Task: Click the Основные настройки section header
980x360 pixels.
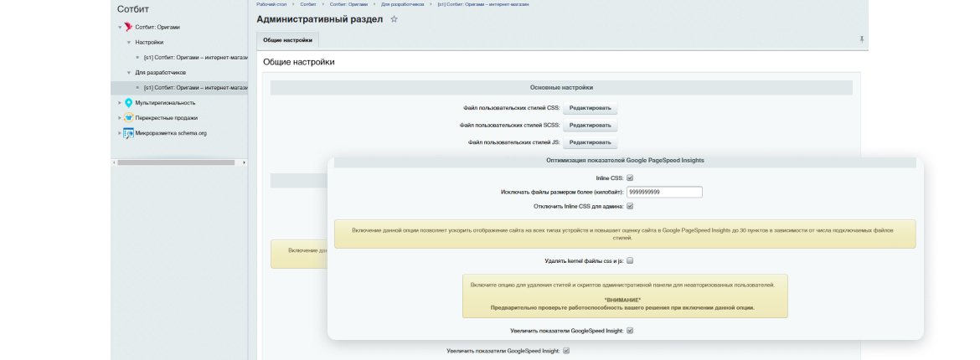Action: tap(561, 88)
